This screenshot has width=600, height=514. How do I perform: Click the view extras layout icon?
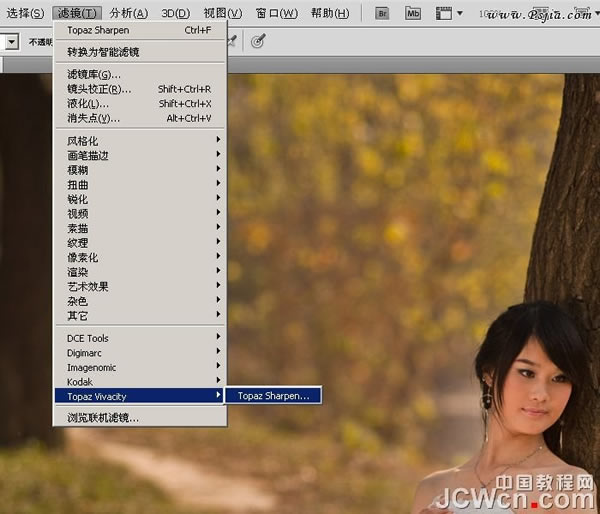(x=444, y=14)
